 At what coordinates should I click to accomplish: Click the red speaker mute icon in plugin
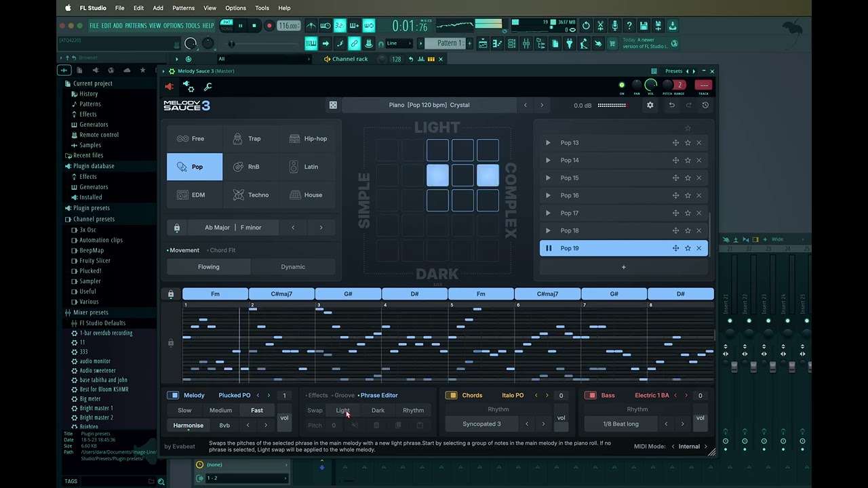click(170, 87)
